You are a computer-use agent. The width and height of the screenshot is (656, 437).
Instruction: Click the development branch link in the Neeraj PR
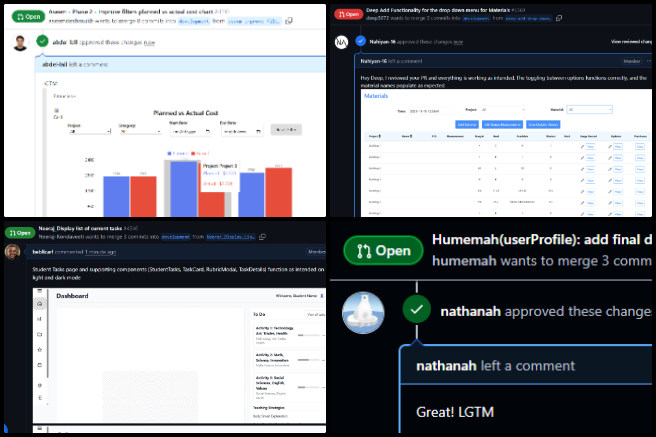(x=175, y=237)
